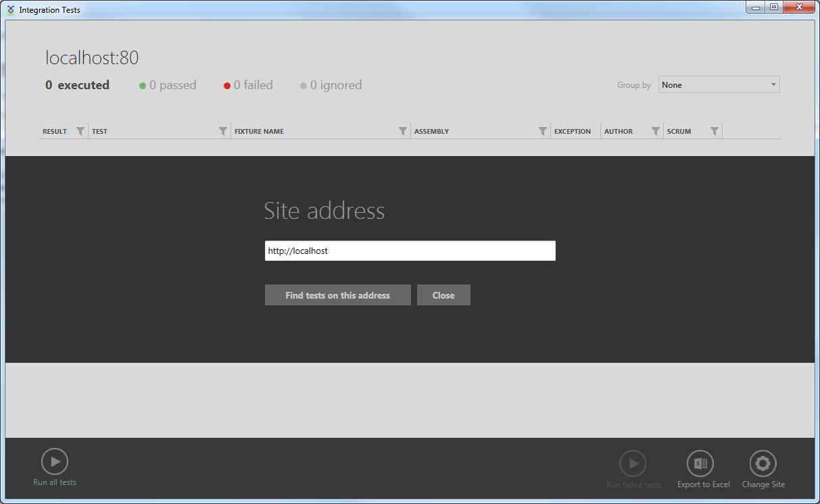This screenshot has width=820, height=504.
Task: Open the SCRUM column filter funnel
Action: (715, 131)
